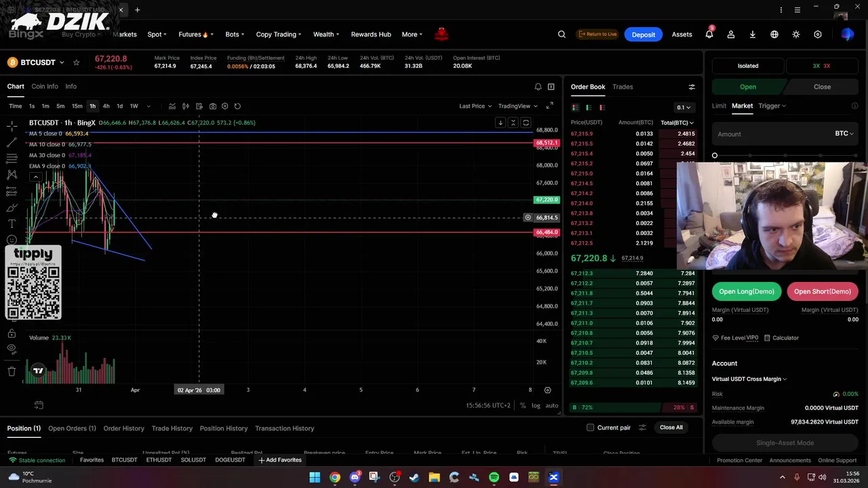Open Open Orders (1) tab

[72, 428]
